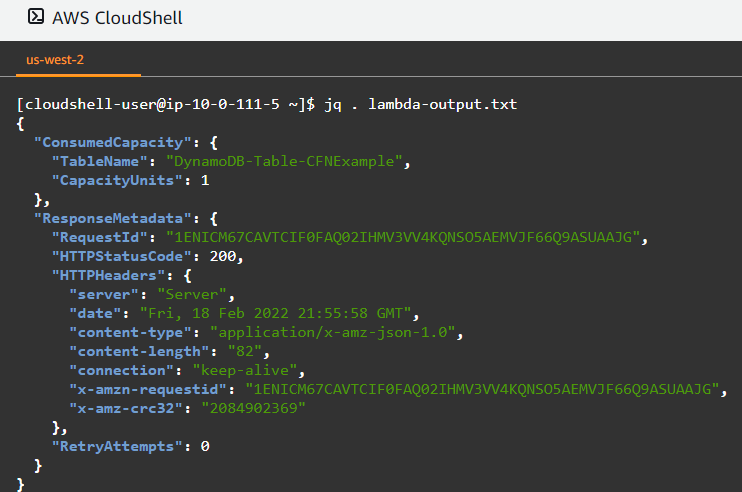Click the "HTTPHeaders" key
Screen dimensions: 742x492
[x=108, y=275]
